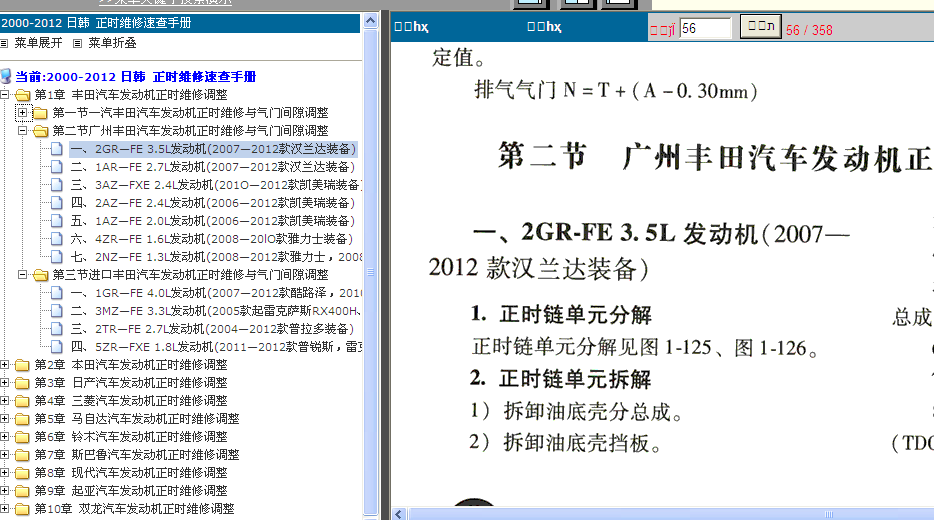Click folder icon of 第4章 三菱汽车
The image size is (934, 520).
pos(23,401)
